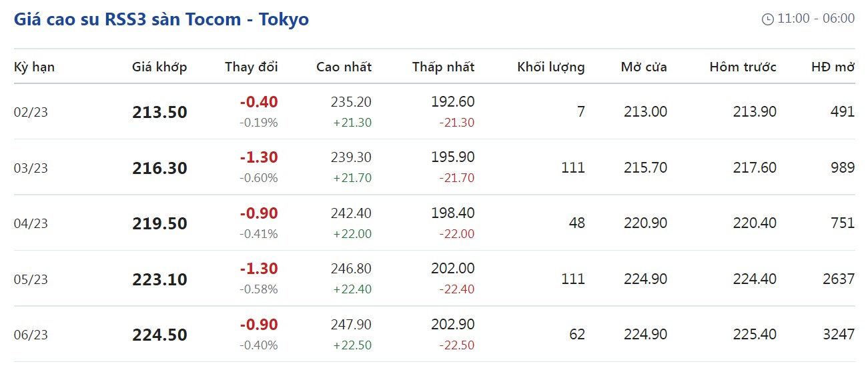868x382 pixels.
Task: Click the clock icon beside 11:00 - 06:00
Action: [x=768, y=19]
